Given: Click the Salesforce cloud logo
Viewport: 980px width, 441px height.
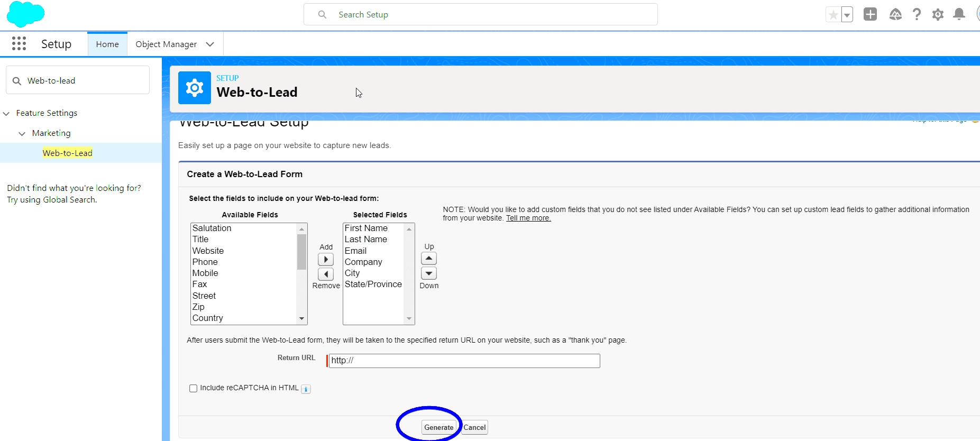Looking at the screenshot, I should point(25,14).
